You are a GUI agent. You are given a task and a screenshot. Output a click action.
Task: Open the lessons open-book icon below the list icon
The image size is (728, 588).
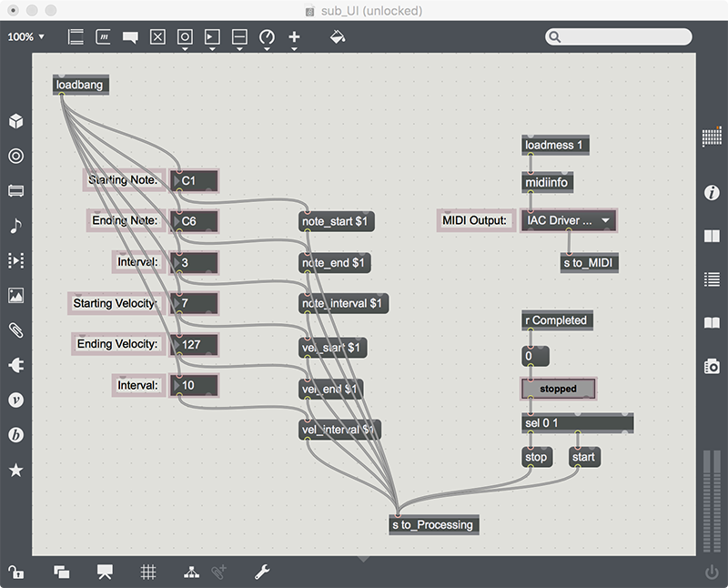pyautogui.click(x=712, y=322)
